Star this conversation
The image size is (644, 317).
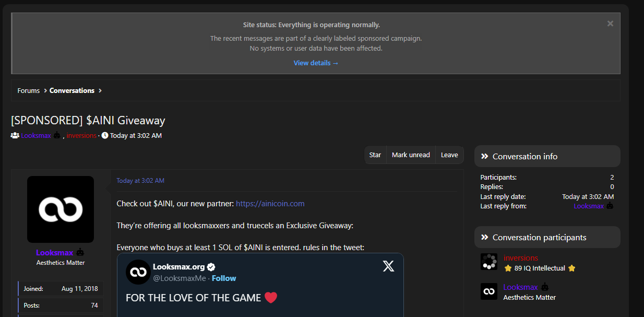[375, 155]
